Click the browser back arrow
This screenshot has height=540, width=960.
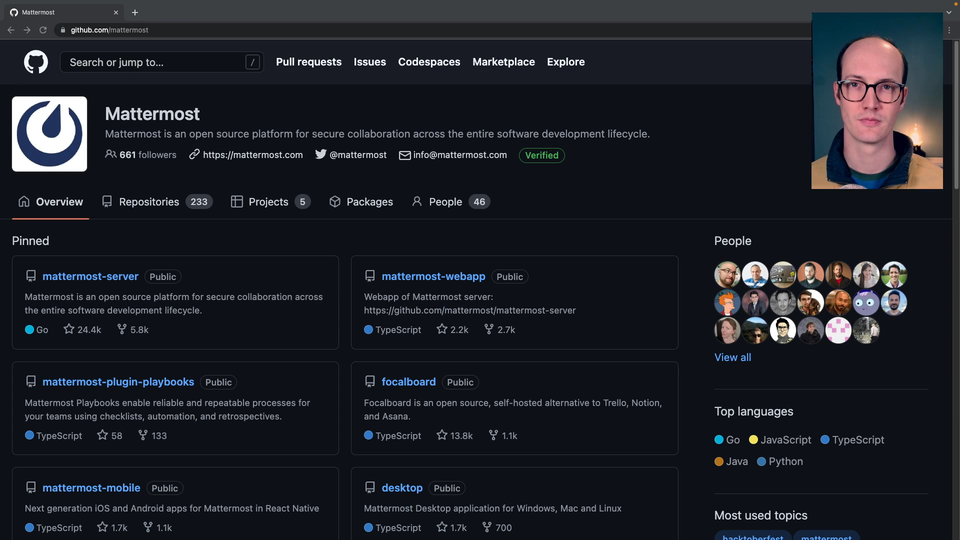pos(11,30)
